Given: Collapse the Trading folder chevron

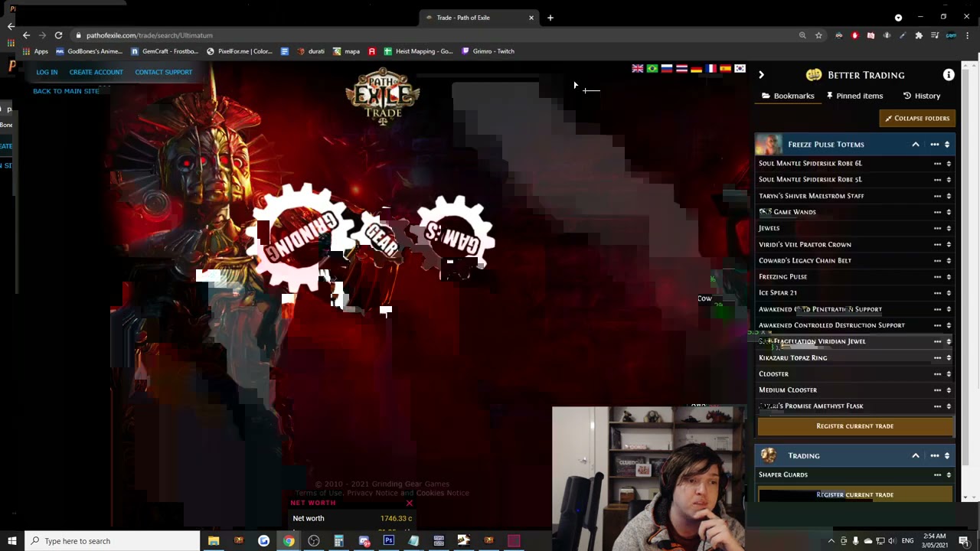Looking at the screenshot, I should point(915,455).
